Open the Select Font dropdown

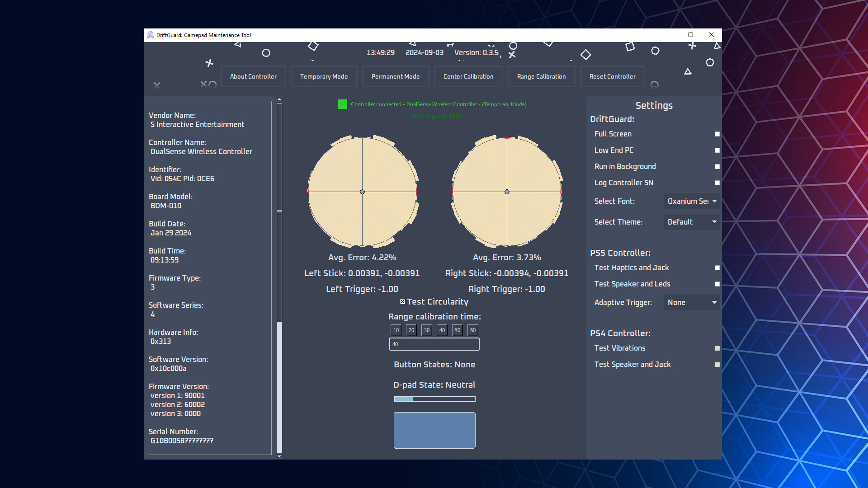tap(691, 201)
